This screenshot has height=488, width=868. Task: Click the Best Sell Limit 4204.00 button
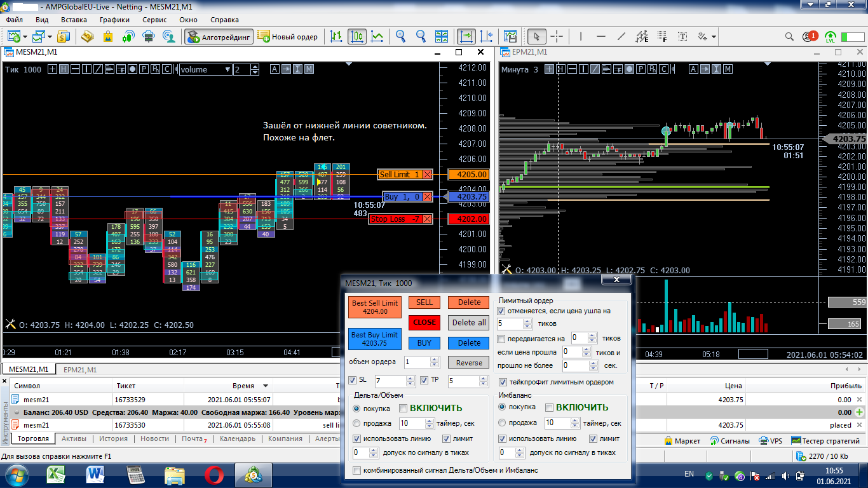click(x=375, y=307)
